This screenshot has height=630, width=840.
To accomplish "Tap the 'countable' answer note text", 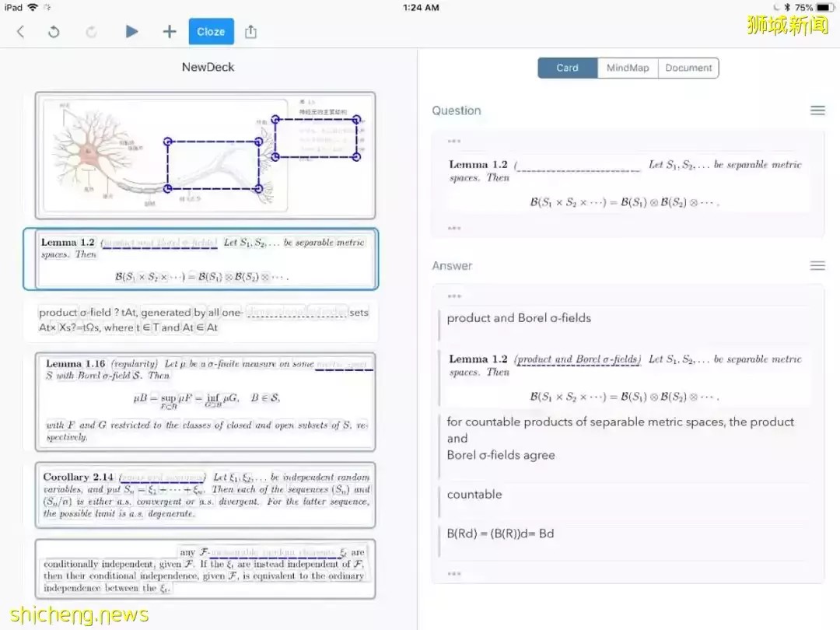I will pos(474,495).
